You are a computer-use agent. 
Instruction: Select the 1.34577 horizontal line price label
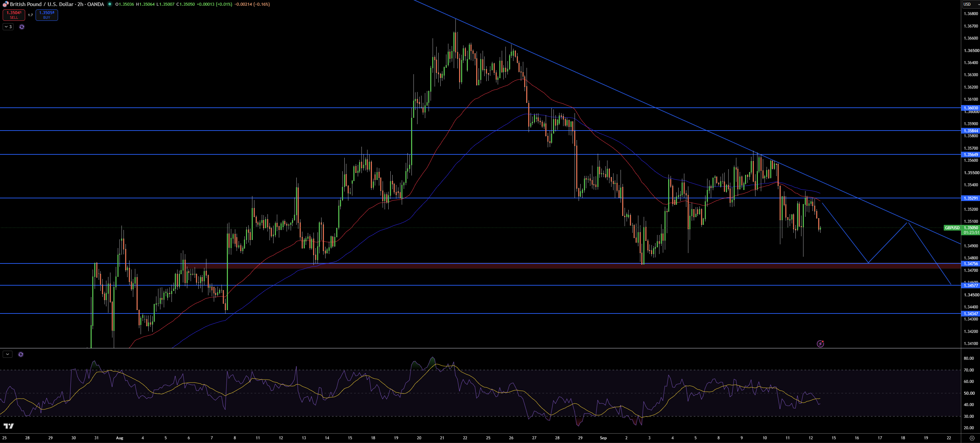pos(970,286)
